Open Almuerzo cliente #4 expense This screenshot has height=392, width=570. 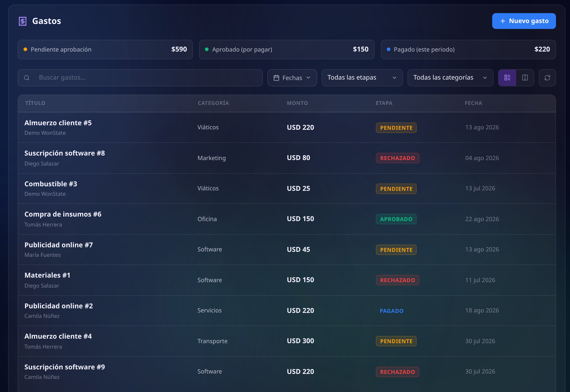click(x=287, y=341)
